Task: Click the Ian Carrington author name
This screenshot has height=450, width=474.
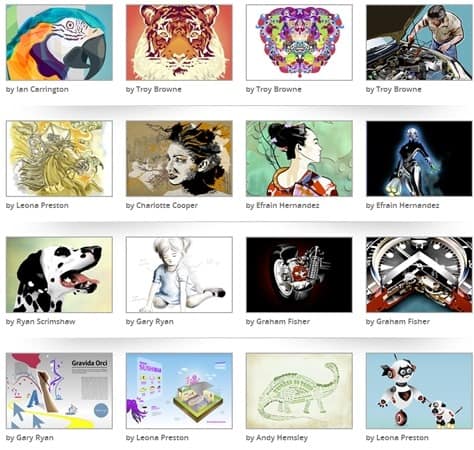Action: [42, 89]
